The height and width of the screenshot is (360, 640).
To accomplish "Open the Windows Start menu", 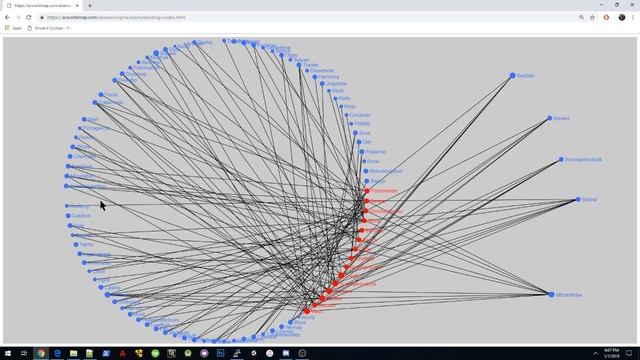I will point(8,353).
